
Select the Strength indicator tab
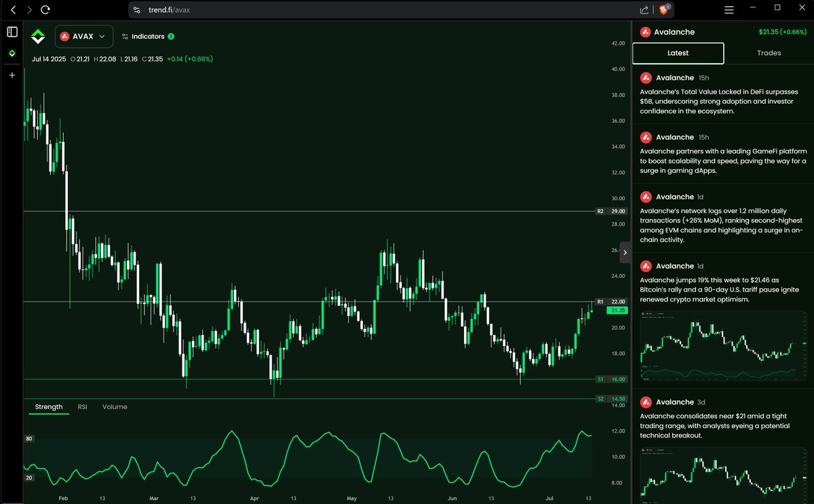point(49,407)
